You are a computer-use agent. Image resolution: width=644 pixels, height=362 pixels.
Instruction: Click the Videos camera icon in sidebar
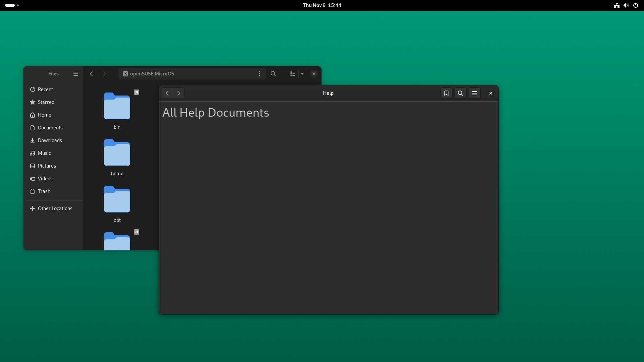[x=33, y=179]
